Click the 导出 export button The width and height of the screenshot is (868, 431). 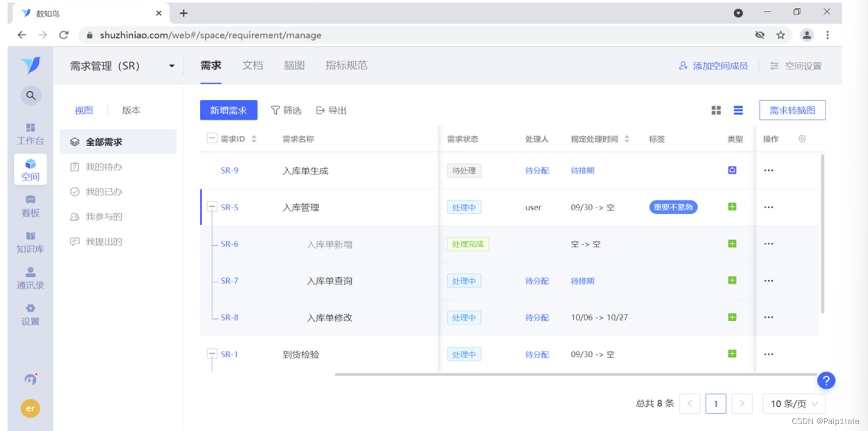pyautogui.click(x=332, y=110)
